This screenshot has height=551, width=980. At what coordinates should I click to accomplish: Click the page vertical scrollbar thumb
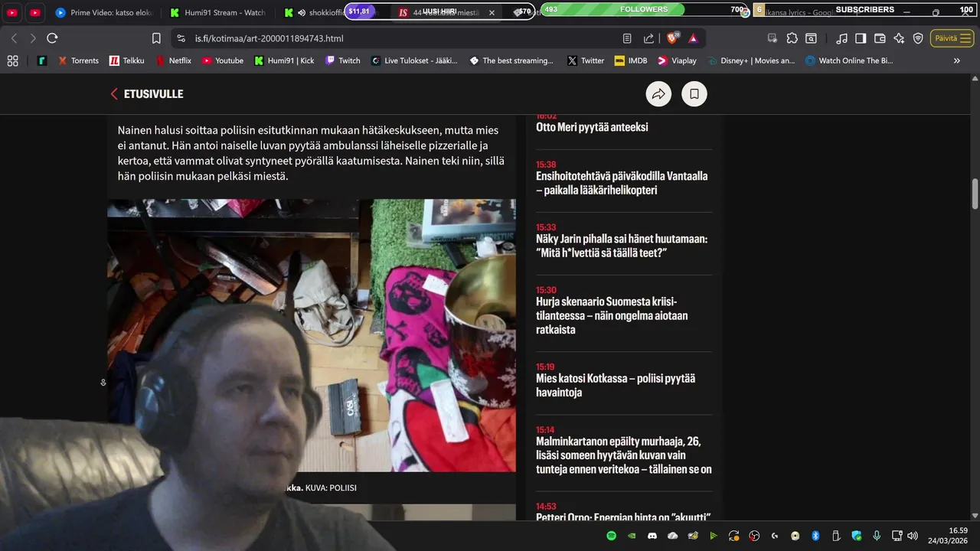(x=975, y=194)
